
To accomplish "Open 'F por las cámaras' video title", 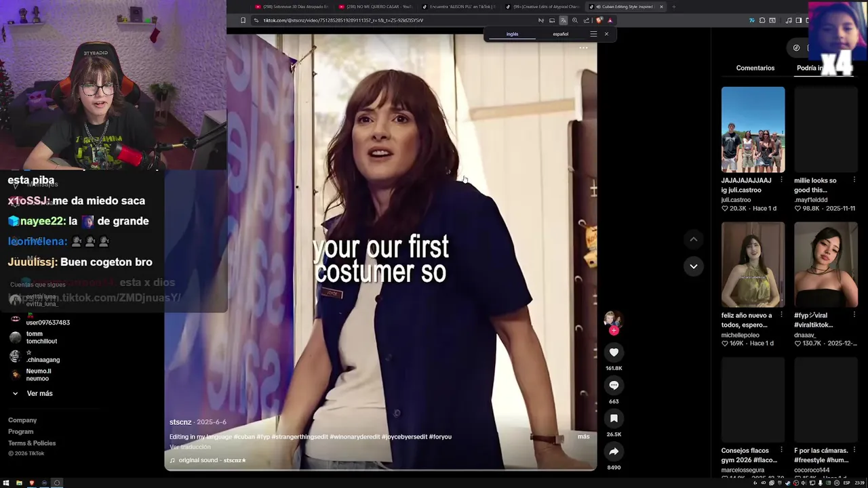I will point(821,455).
